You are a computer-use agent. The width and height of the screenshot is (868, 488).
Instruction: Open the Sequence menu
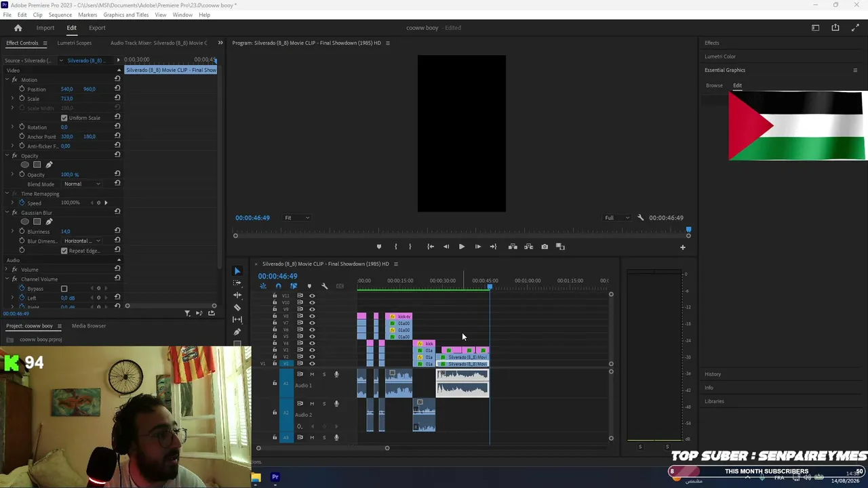point(60,15)
